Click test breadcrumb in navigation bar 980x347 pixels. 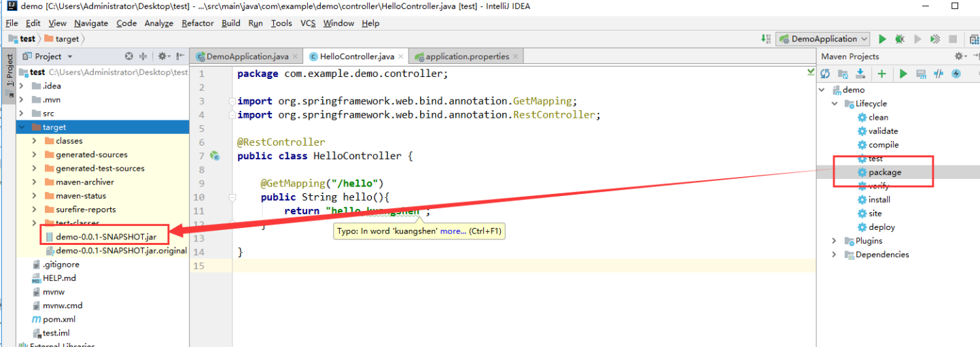click(x=22, y=39)
